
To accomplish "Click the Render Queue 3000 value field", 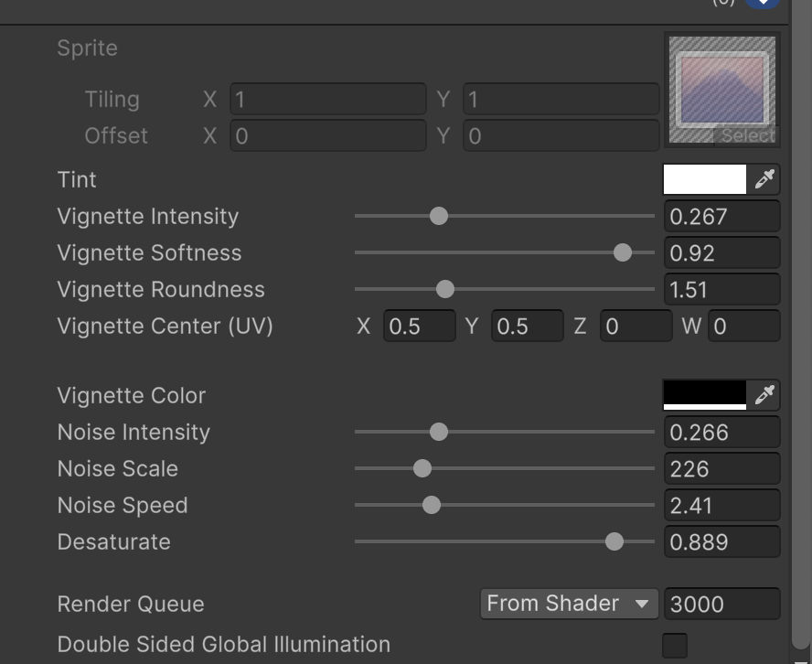I will [x=721, y=604].
